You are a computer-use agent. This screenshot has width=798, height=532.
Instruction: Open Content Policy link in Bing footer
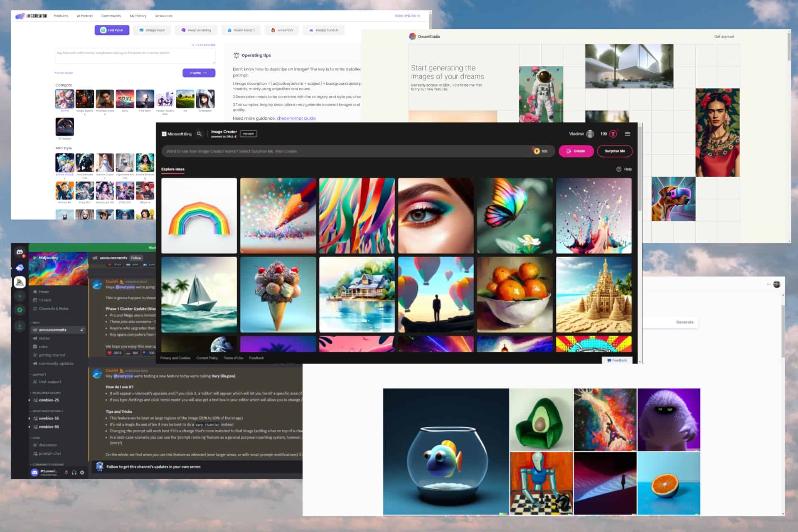(207, 358)
